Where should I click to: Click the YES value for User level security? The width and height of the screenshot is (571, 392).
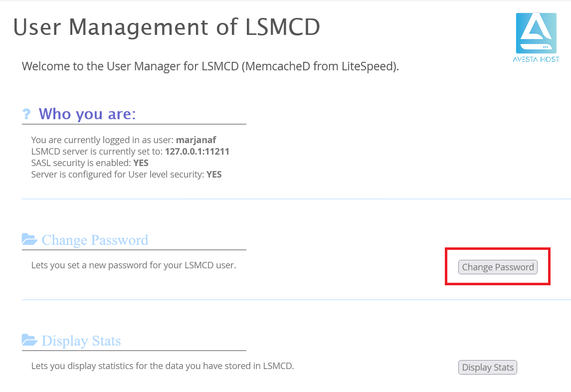[214, 175]
